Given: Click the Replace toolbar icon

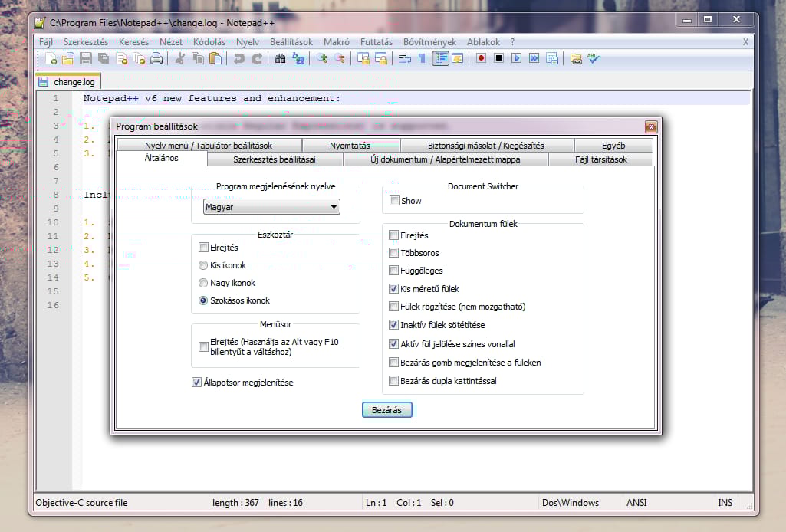Looking at the screenshot, I should click(298, 58).
